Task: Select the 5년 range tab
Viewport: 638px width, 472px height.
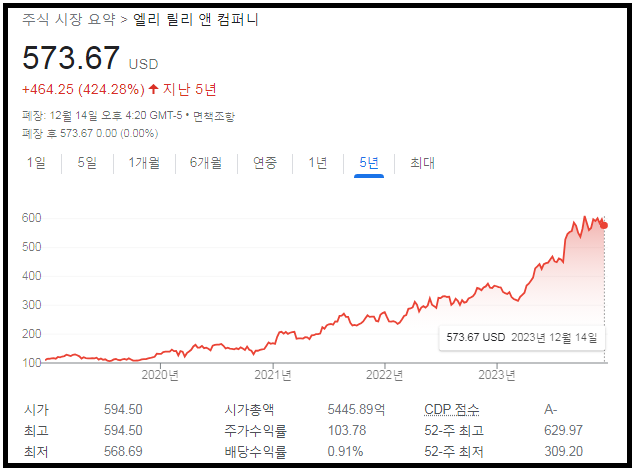Action: 369,163
